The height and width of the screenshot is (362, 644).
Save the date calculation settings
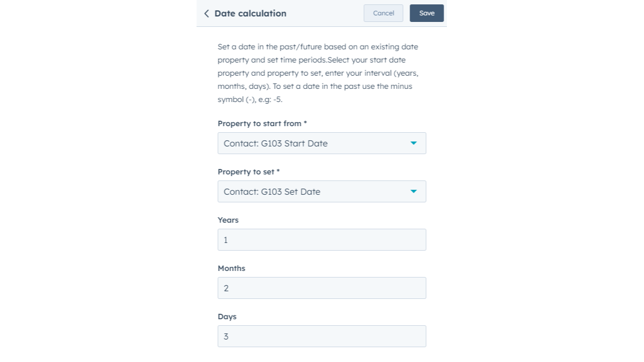427,13
